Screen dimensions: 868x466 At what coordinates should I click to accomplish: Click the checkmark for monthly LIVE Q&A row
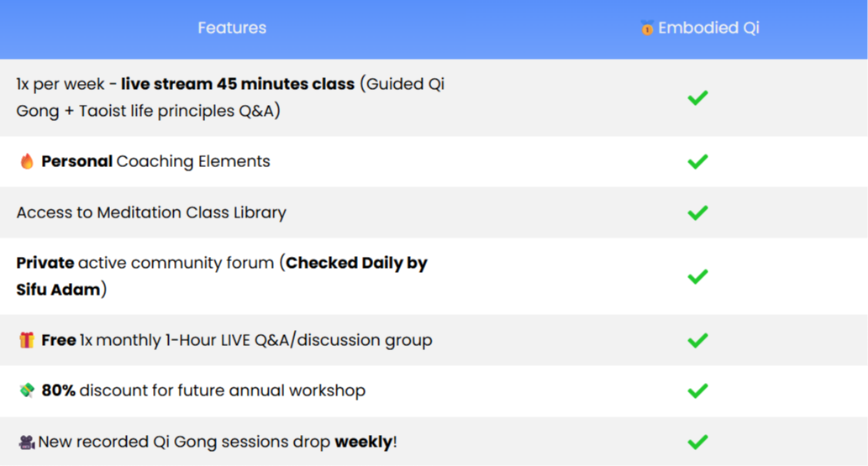(x=697, y=340)
